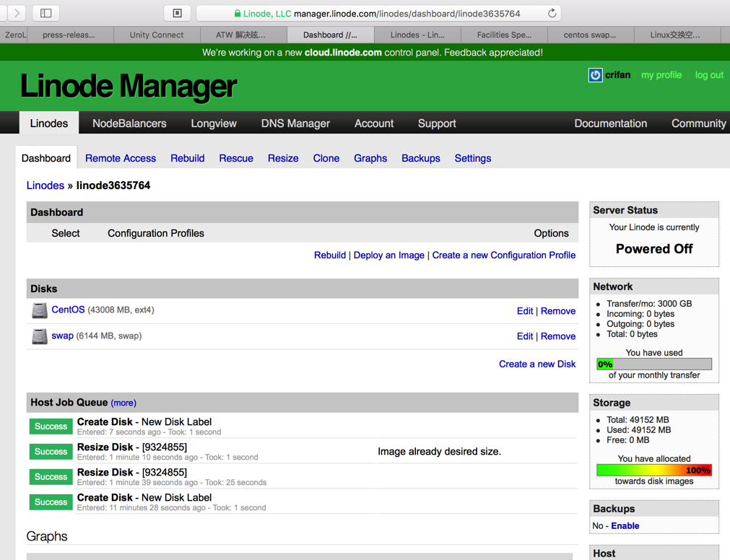Image resolution: width=730 pixels, height=560 pixels.
Task: Switch to the Linux交换空... browser tab
Action: click(678, 35)
